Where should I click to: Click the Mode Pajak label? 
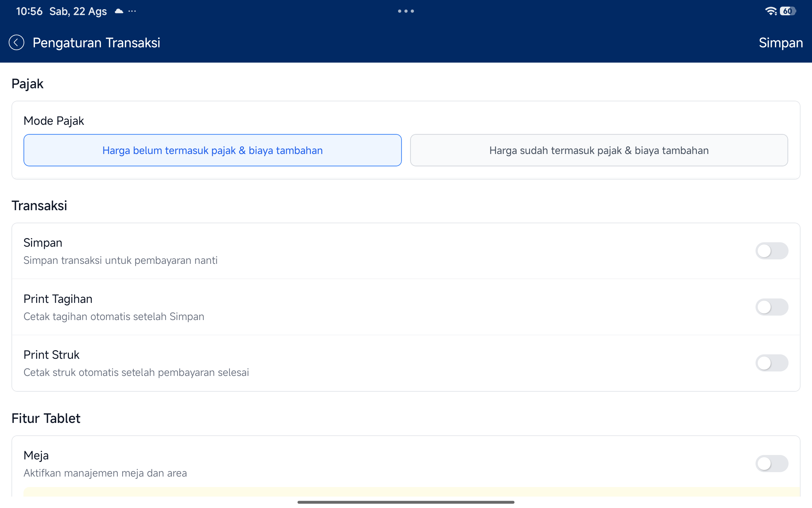point(54,121)
